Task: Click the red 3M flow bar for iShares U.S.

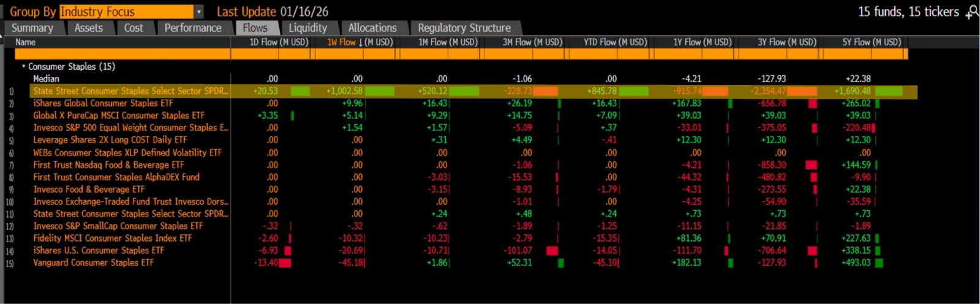Action: [552, 251]
